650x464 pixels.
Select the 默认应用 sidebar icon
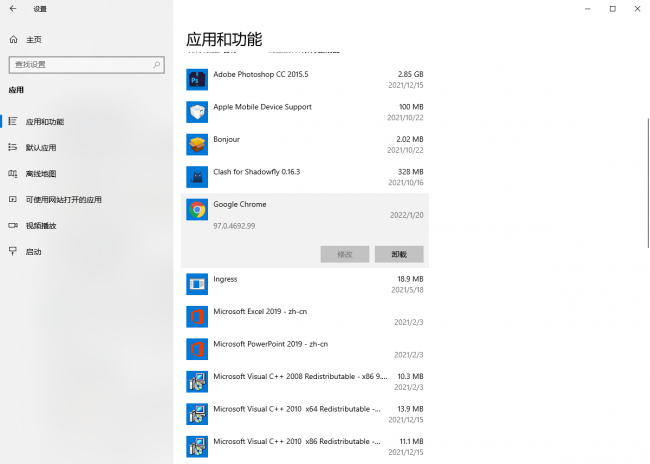[13, 147]
